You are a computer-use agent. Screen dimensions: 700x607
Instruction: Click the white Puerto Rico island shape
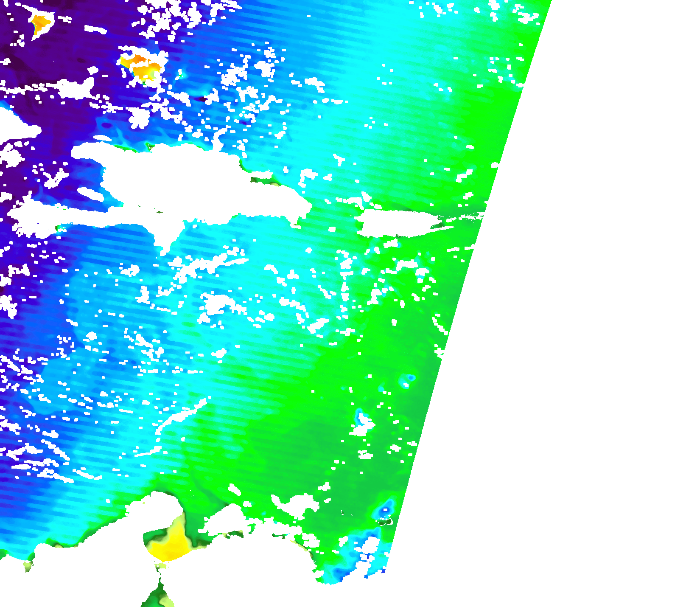click(397, 223)
